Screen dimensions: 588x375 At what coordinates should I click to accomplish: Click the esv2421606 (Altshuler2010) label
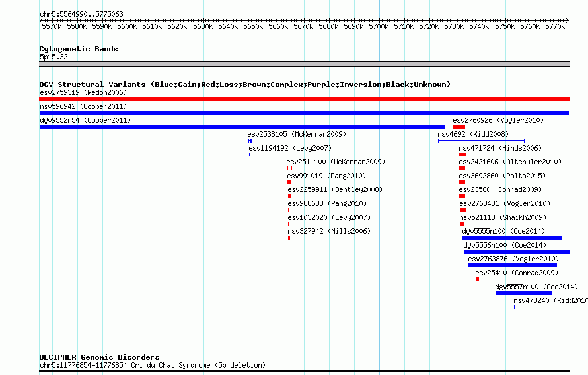click(511, 162)
